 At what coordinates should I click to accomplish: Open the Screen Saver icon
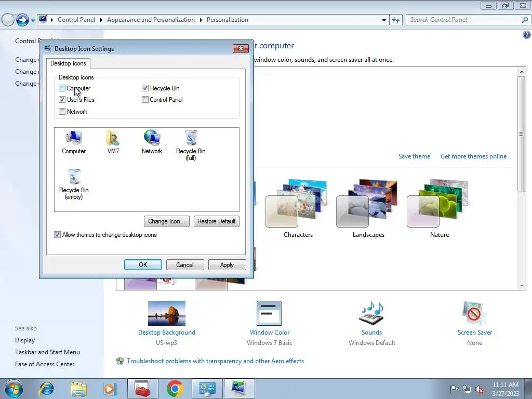[x=474, y=313]
